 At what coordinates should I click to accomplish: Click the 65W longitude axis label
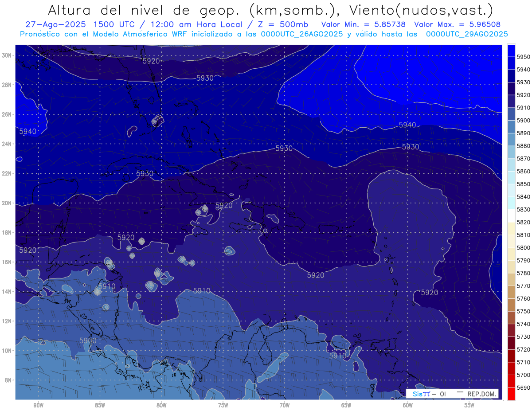346,405
